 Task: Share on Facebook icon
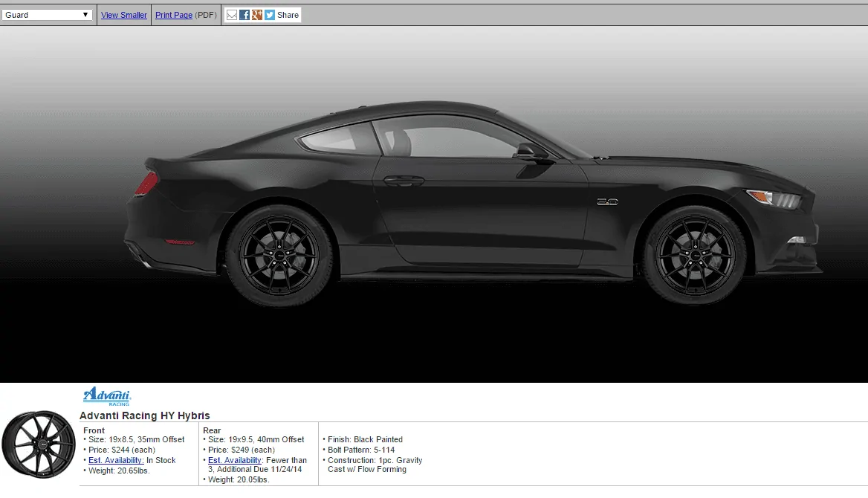pos(244,15)
